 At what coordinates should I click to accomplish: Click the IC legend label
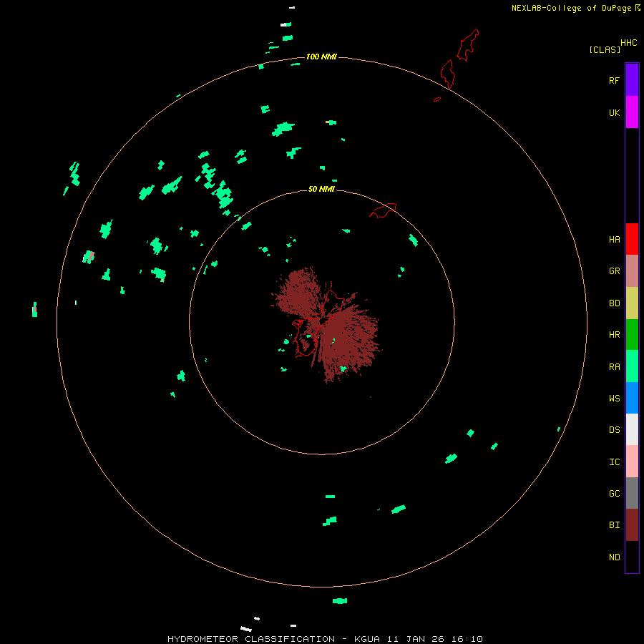(x=614, y=462)
